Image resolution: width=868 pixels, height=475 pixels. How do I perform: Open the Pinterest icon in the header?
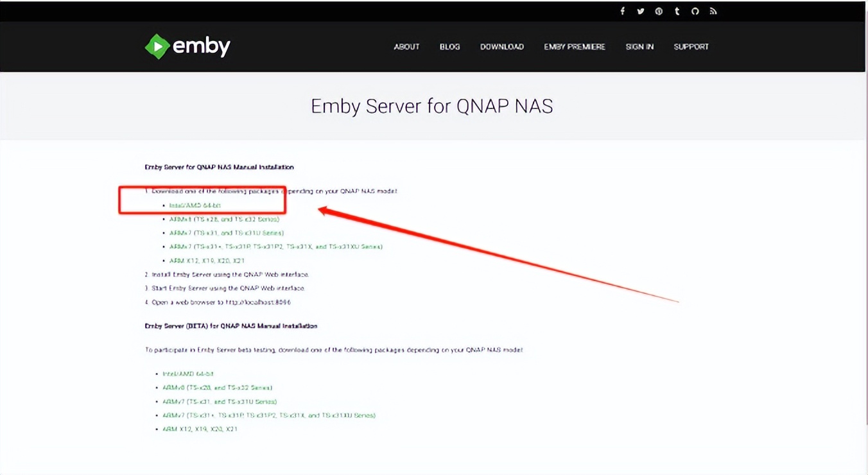pos(659,12)
